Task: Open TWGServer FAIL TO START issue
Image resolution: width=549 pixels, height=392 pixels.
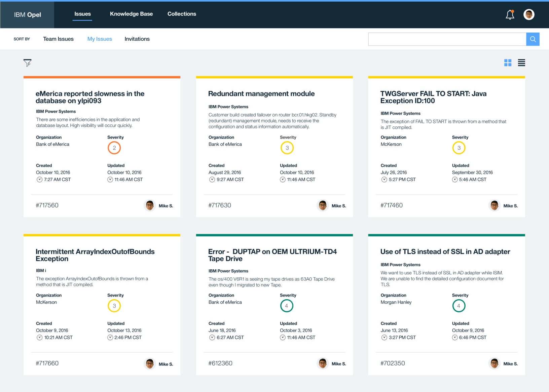Action: point(433,97)
